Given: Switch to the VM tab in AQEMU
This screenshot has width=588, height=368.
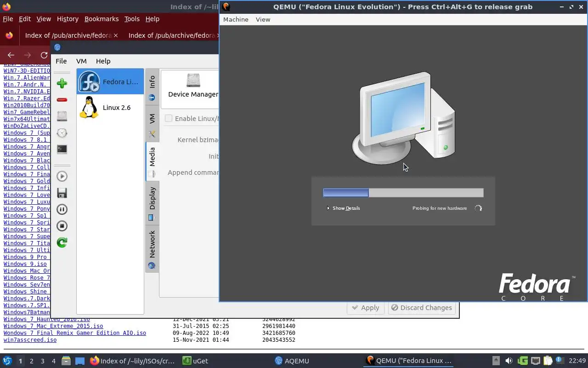Looking at the screenshot, I should (x=152, y=124).
